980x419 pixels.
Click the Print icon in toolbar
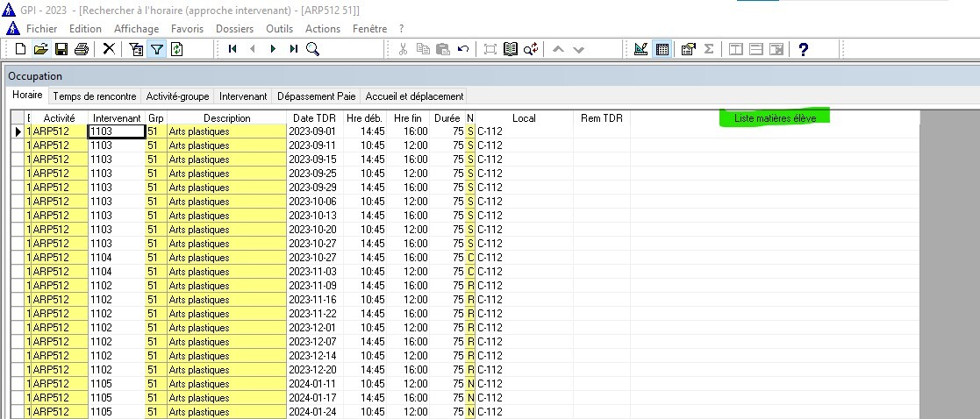pos(81,49)
